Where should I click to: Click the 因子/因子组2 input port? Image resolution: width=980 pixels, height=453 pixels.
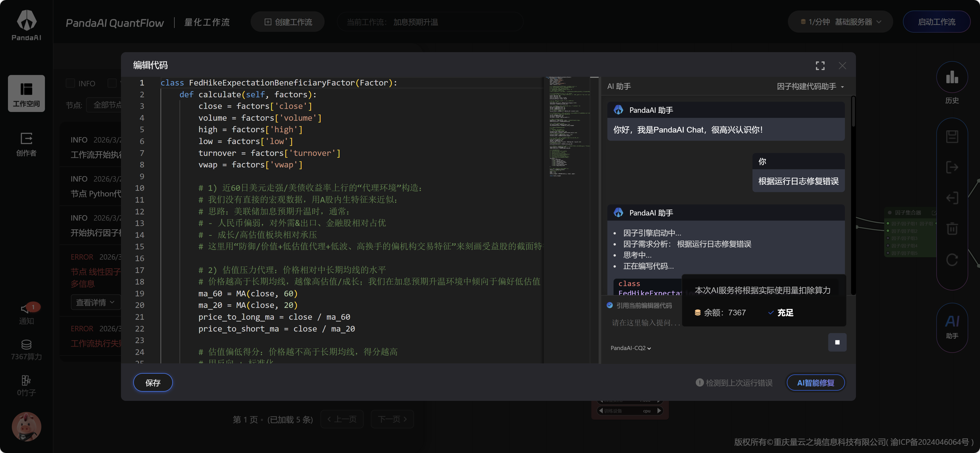pyautogui.click(x=888, y=231)
